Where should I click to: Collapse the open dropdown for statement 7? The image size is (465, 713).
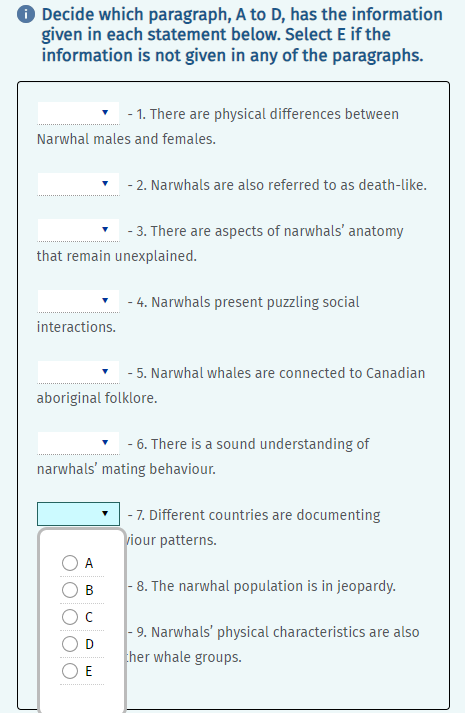tap(78, 514)
